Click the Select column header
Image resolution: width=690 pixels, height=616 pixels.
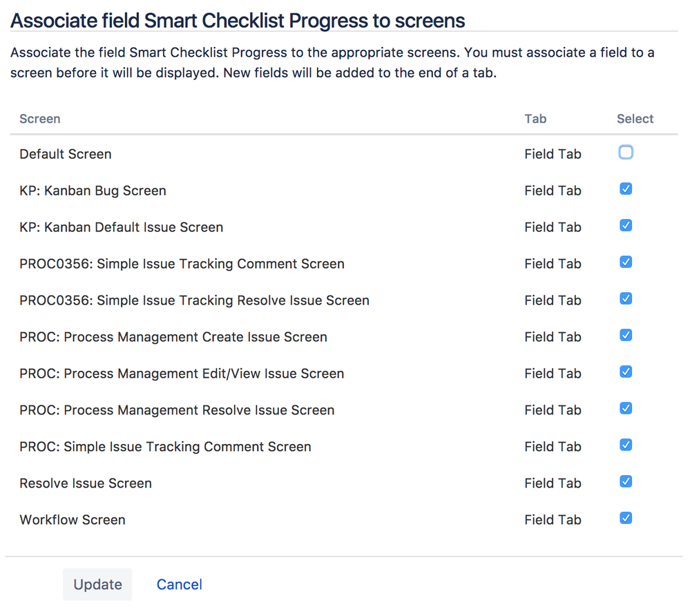(x=635, y=119)
